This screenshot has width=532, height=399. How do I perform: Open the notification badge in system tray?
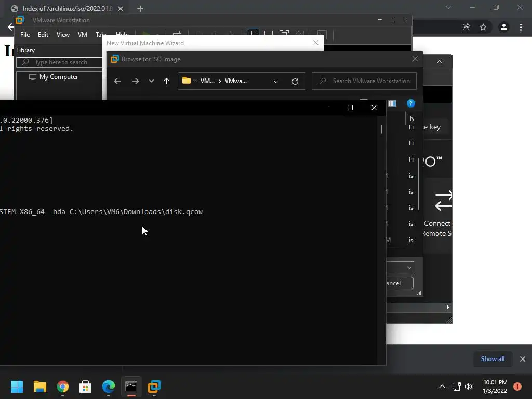[x=517, y=387]
